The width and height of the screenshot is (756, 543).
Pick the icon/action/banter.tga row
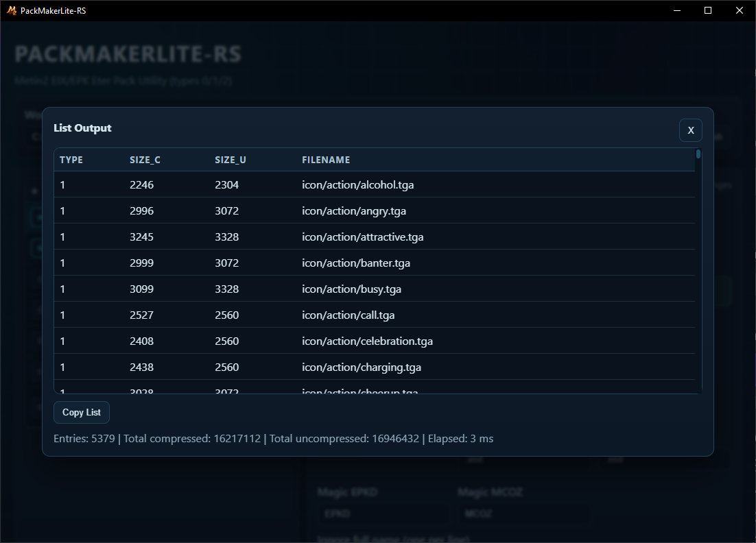[x=355, y=263]
